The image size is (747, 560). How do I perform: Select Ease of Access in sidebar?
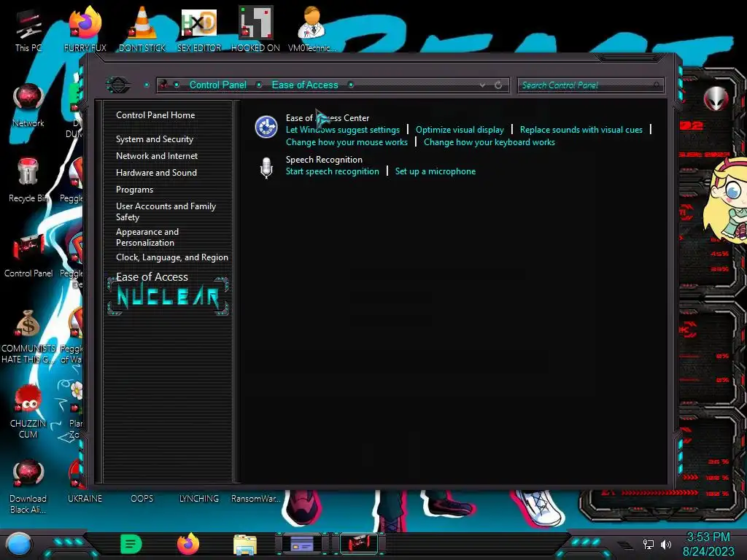point(152,277)
